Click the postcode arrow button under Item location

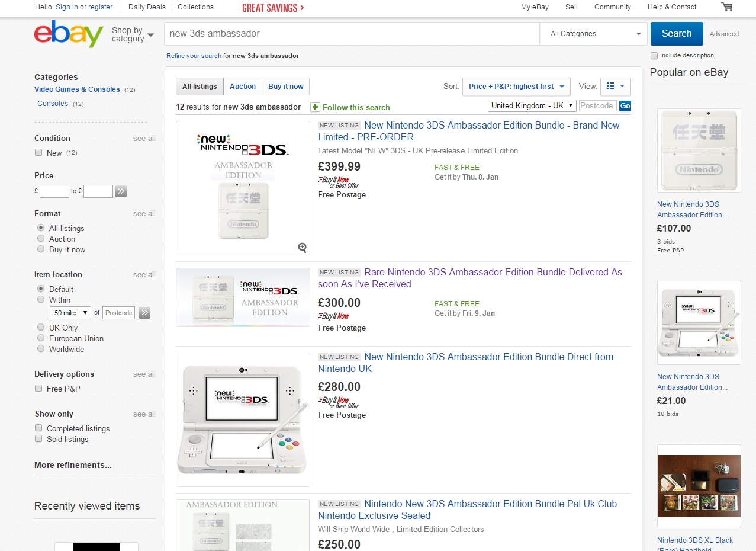[x=144, y=313]
